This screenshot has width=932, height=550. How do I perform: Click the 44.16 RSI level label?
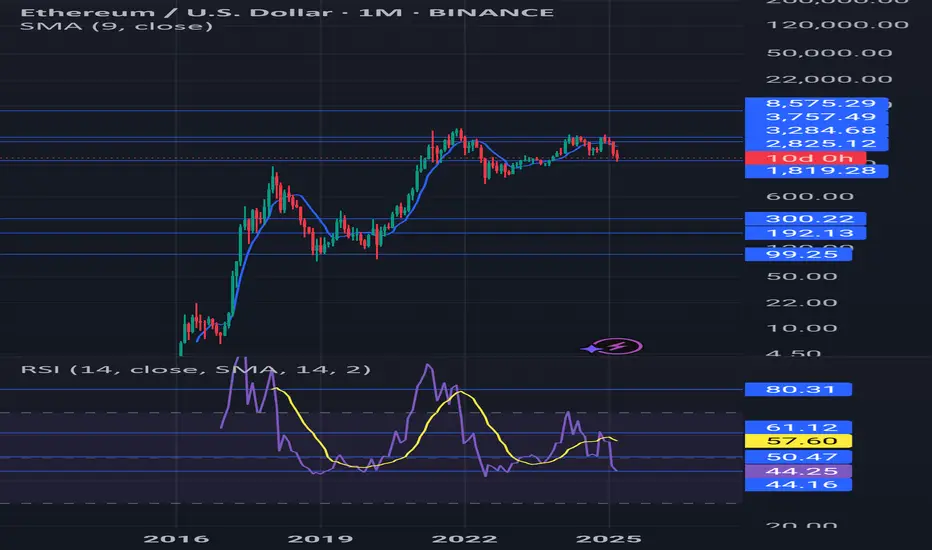point(798,485)
